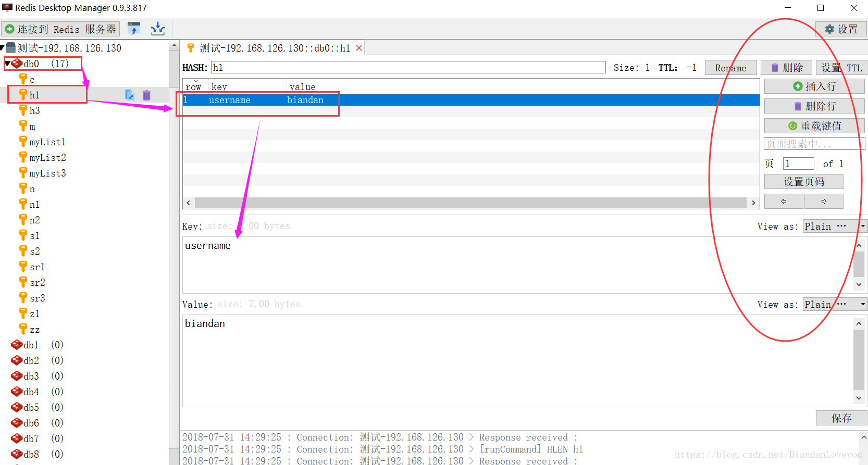
Task: Click the next page arrow button
Action: pos(824,201)
